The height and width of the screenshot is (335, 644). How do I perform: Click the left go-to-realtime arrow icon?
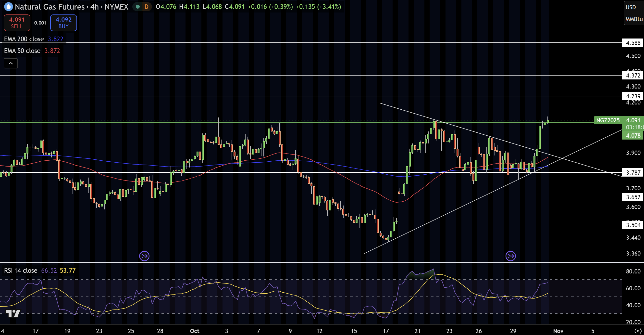click(144, 256)
